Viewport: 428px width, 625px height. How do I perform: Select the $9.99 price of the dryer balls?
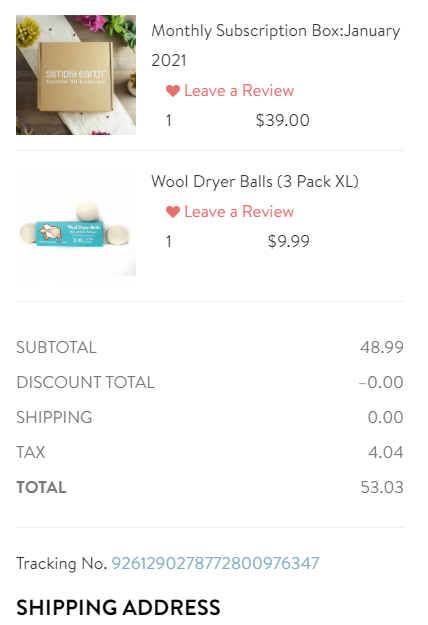point(289,241)
